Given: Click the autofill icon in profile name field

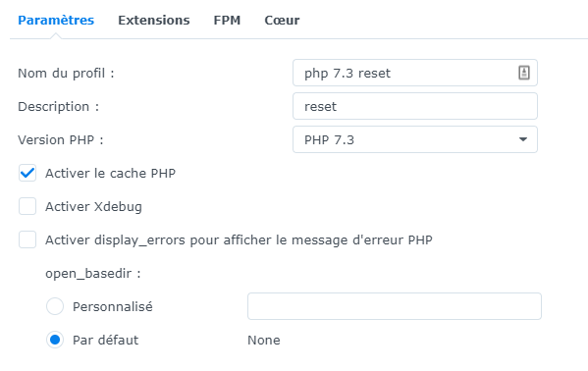Looking at the screenshot, I should point(524,73).
